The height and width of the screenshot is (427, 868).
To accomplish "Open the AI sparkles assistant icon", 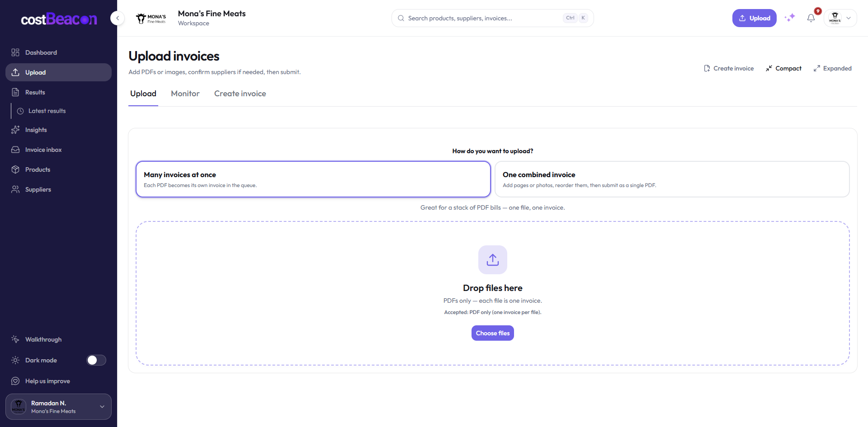I will tap(790, 18).
